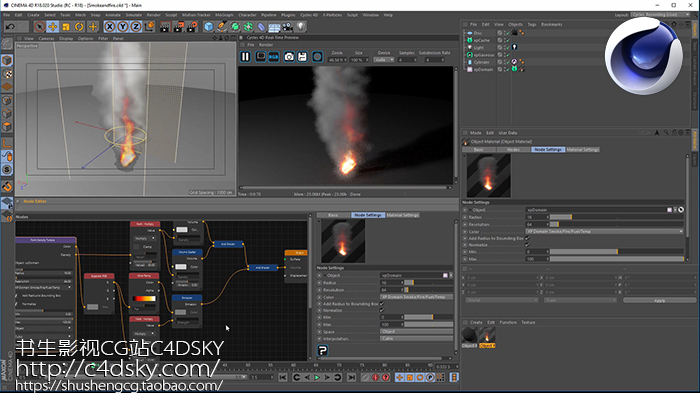Select the Live Selection tool
Screen dimensions: 700x393
click(x=39, y=27)
